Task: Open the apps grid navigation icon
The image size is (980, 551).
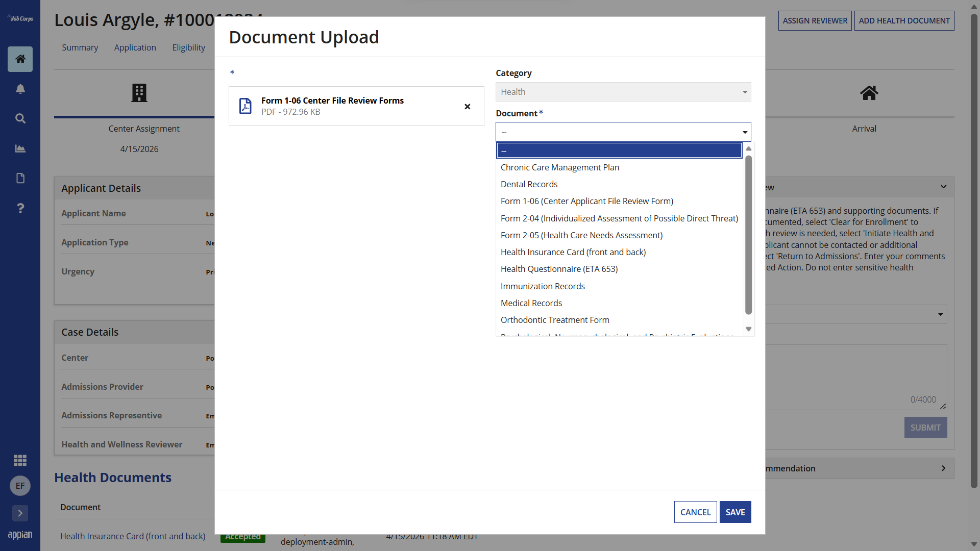Action: (x=20, y=460)
